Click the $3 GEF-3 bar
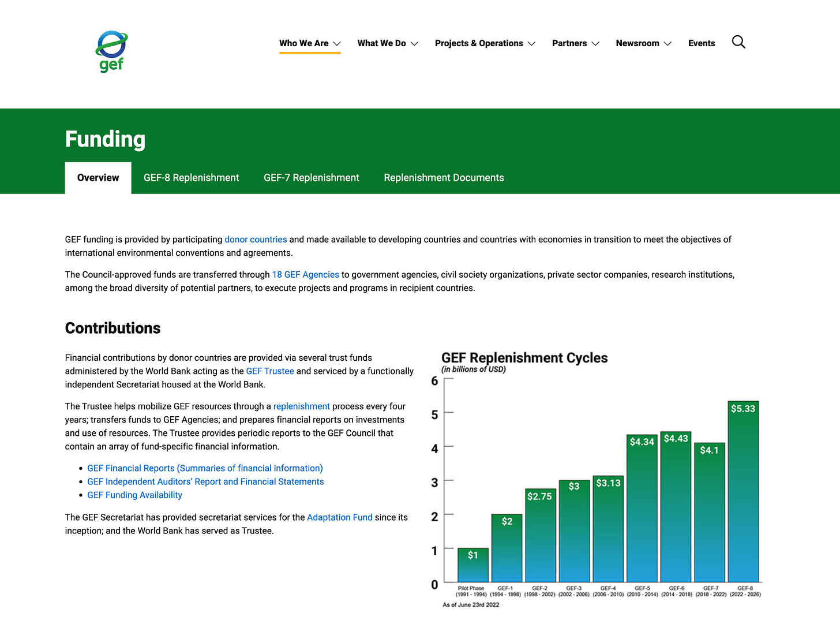 point(575,531)
